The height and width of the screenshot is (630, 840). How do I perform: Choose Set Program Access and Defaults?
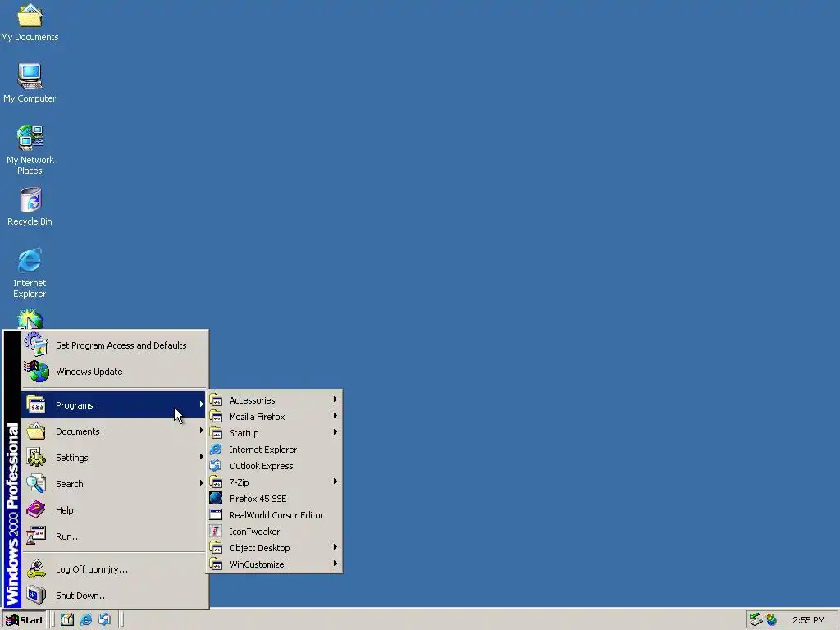pos(114,345)
